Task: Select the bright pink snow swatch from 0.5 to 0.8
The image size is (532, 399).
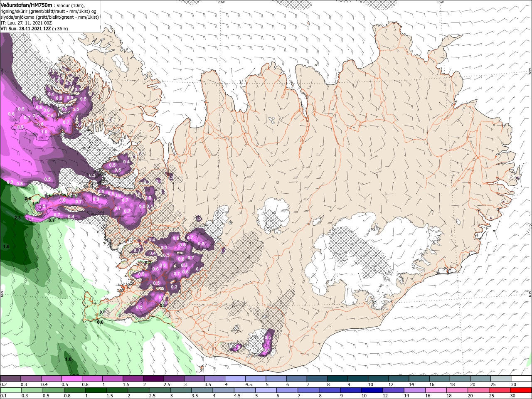Action: [x=71, y=379]
